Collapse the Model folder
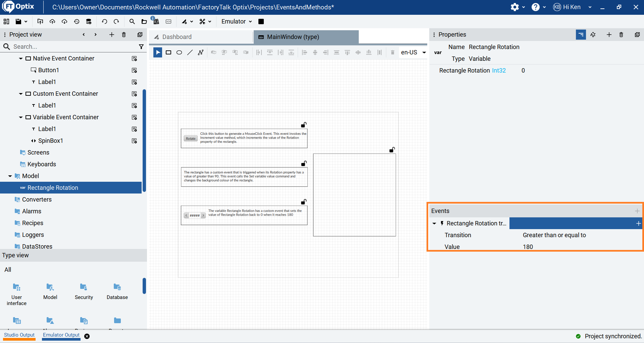 [10, 176]
